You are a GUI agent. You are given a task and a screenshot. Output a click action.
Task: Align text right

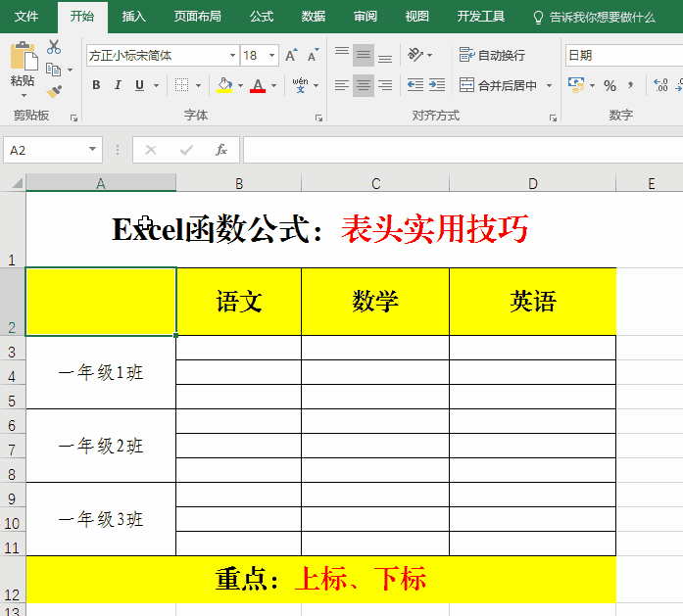[385, 85]
